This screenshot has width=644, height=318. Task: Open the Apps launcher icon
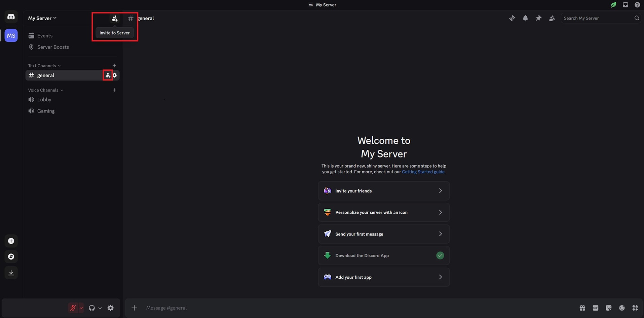point(635,308)
